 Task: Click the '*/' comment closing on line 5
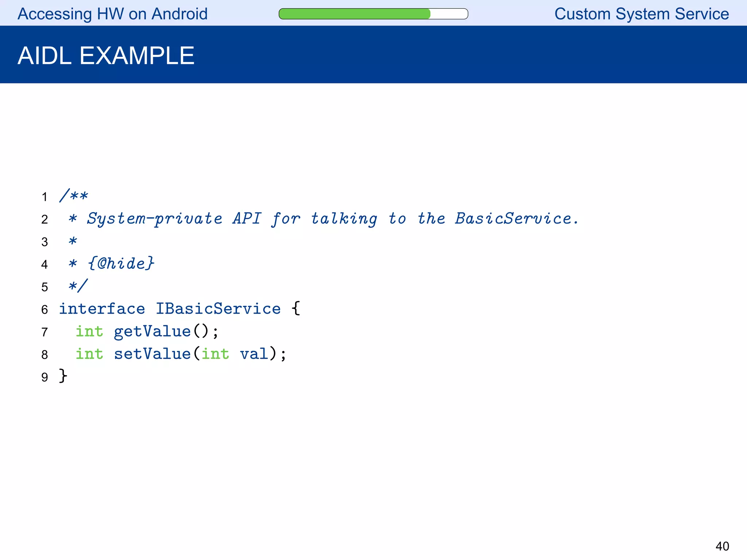click(78, 286)
